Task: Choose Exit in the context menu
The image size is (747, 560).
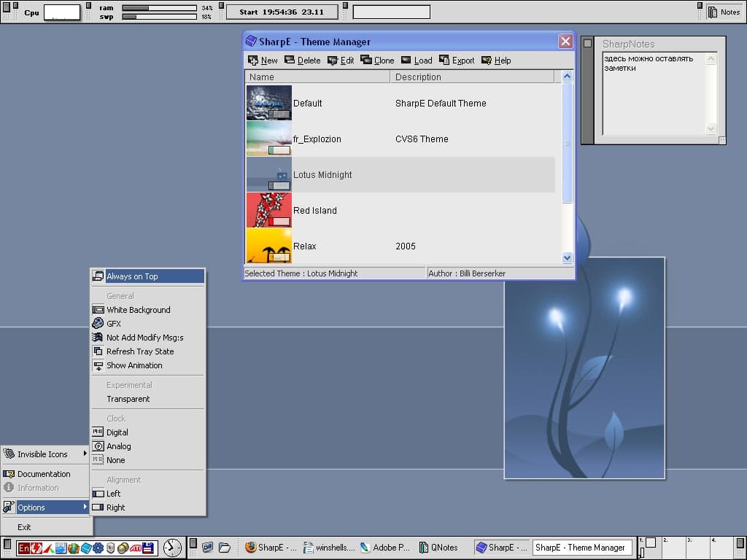Action: click(25, 527)
